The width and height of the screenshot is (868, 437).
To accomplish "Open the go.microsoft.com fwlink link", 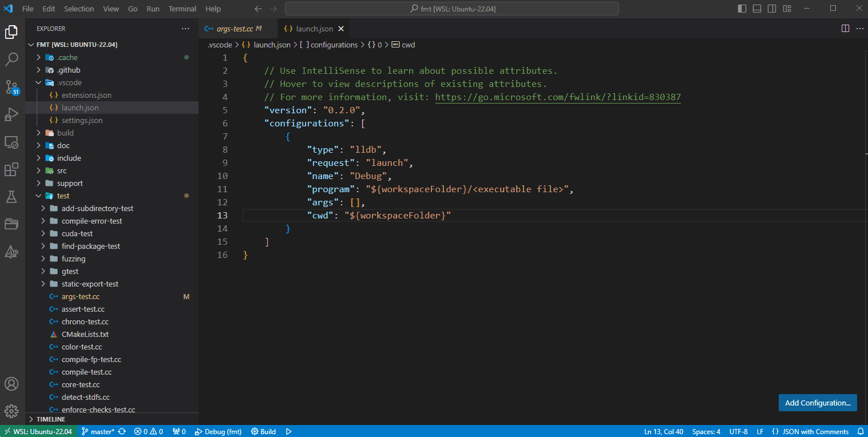I will (558, 97).
